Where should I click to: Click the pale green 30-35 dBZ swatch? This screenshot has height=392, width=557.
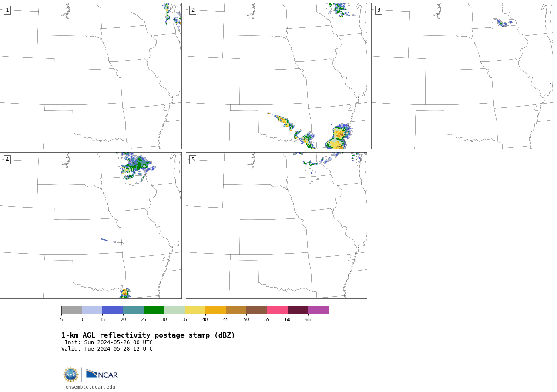[174, 310]
